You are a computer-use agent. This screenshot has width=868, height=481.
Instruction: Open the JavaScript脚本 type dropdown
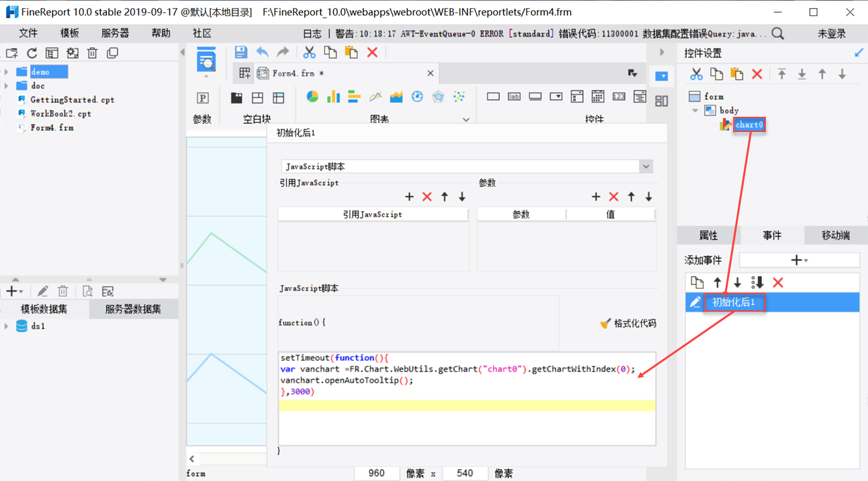(x=646, y=166)
